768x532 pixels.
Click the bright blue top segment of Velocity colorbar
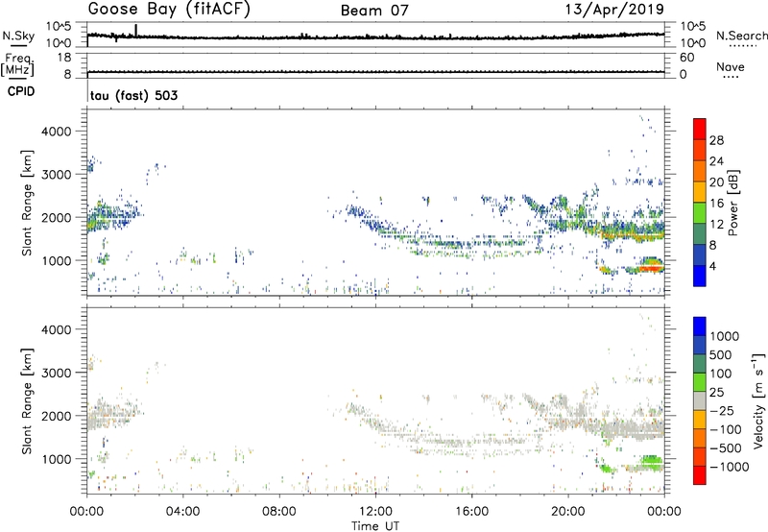pyautogui.click(x=700, y=326)
